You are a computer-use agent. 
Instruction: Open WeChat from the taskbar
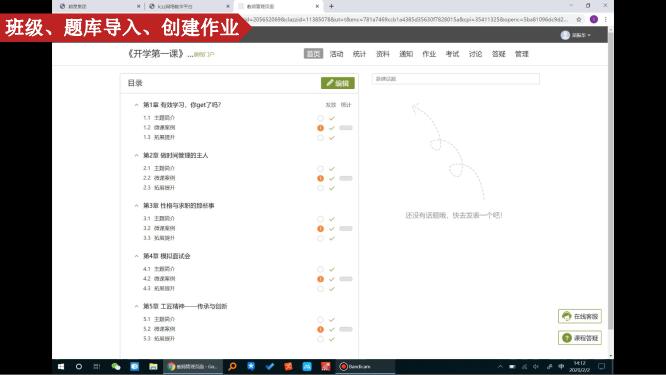click(116, 367)
